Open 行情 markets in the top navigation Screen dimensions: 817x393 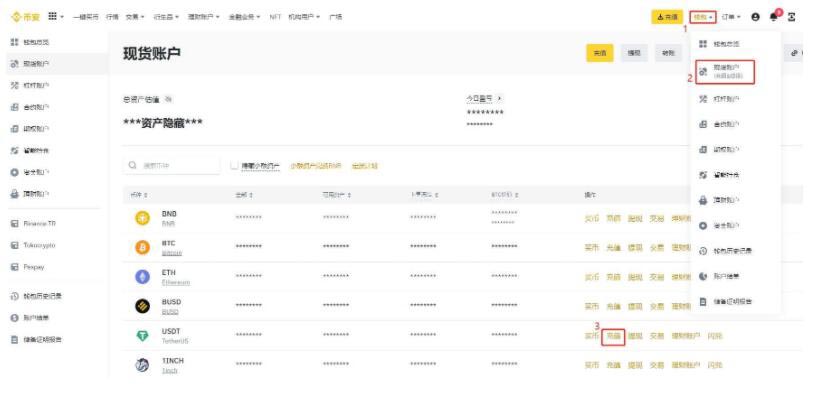pyautogui.click(x=112, y=17)
